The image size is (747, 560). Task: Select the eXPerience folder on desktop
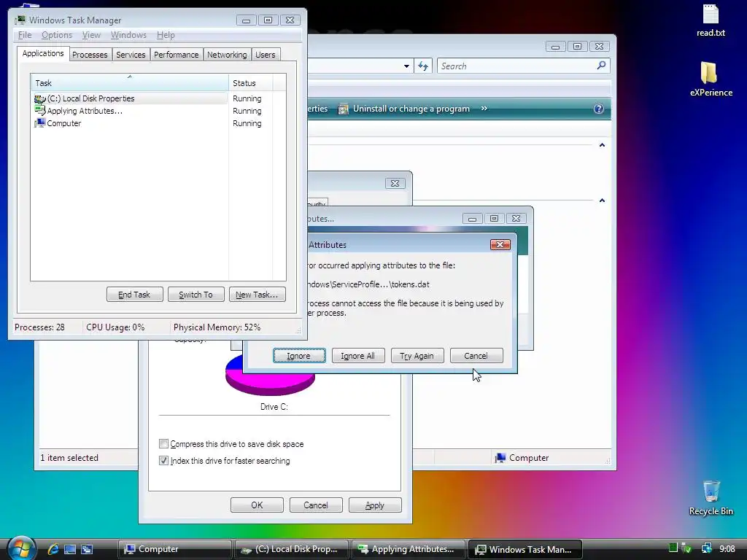(711, 79)
